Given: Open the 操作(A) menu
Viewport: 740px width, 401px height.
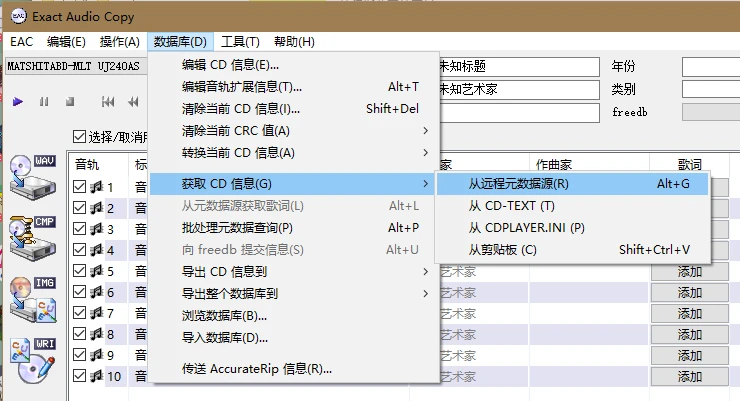Looking at the screenshot, I should click(x=119, y=42).
